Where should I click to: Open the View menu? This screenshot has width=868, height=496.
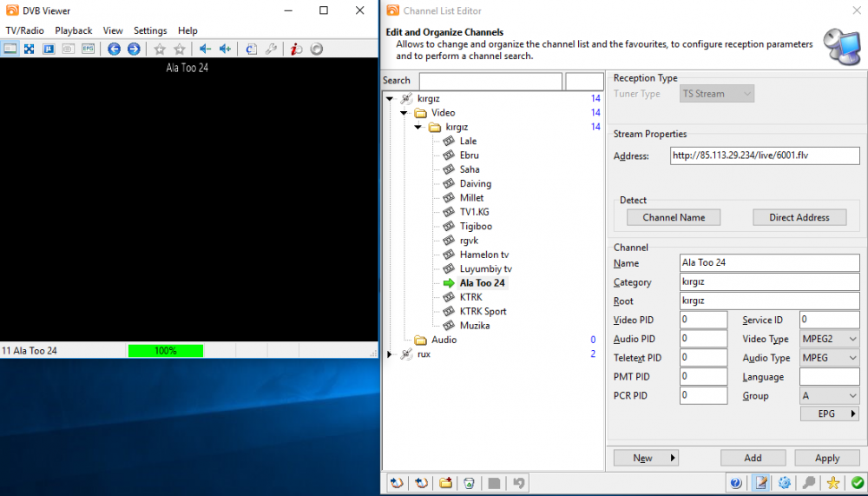(113, 30)
